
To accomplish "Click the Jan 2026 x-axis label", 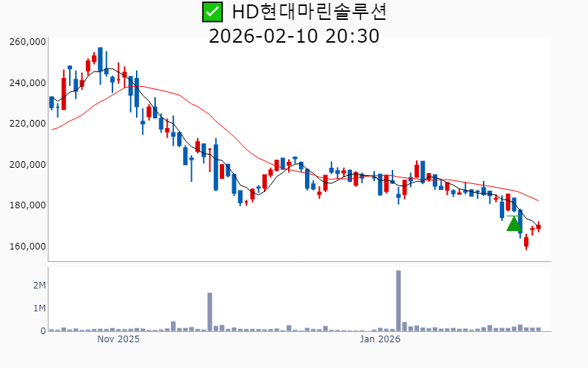I will pos(380,340).
